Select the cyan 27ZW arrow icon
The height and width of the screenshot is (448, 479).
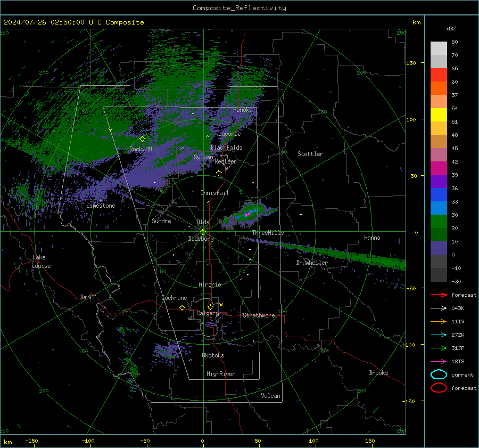click(x=439, y=335)
